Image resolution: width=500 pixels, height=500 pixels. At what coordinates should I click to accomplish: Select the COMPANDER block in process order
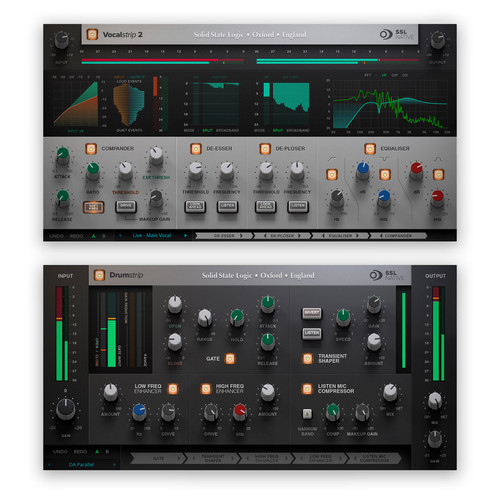398,236
